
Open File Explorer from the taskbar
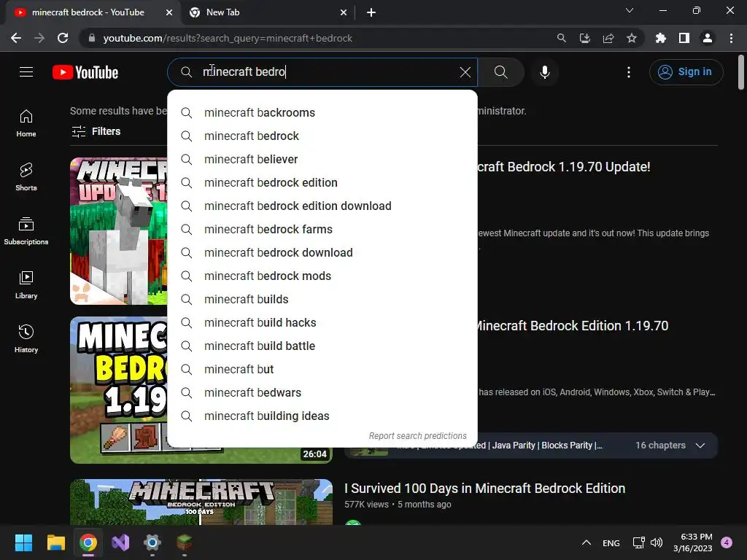click(55, 542)
